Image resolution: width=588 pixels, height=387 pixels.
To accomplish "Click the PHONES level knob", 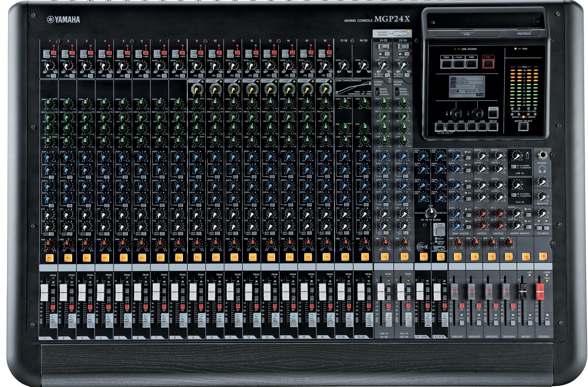I will (x=543, y=182).
